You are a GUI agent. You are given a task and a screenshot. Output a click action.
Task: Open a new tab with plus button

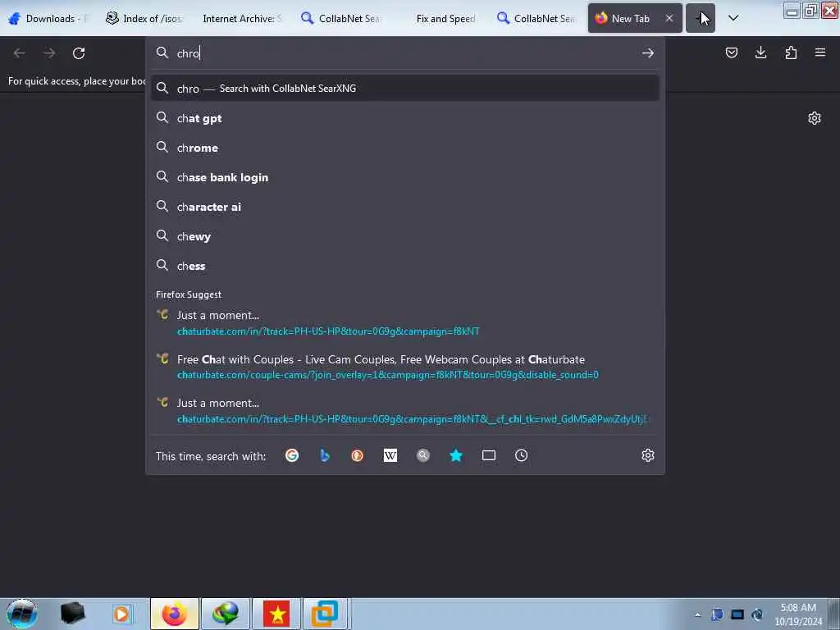click(x=701, y=18)
